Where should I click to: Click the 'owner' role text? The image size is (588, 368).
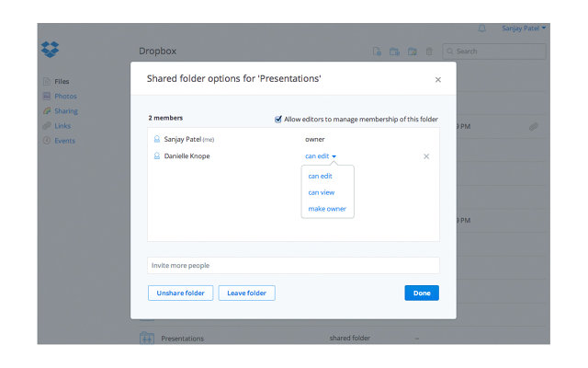click(x=314, y=139)
